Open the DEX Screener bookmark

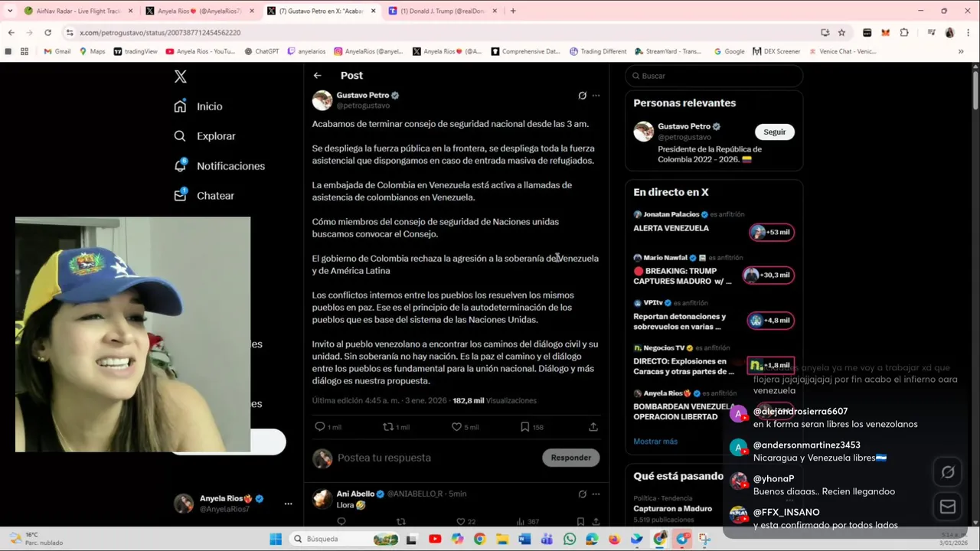776,51
